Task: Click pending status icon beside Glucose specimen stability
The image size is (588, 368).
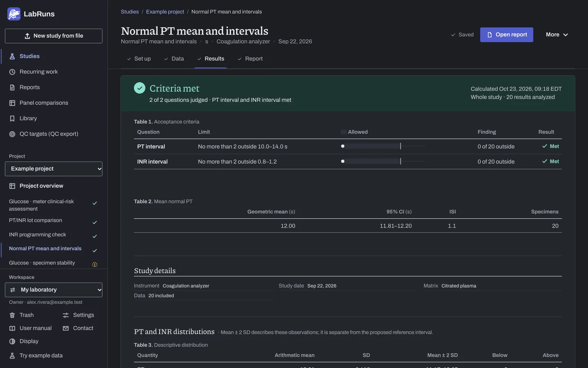Action: pyautogui.click(x=95, y=265)
